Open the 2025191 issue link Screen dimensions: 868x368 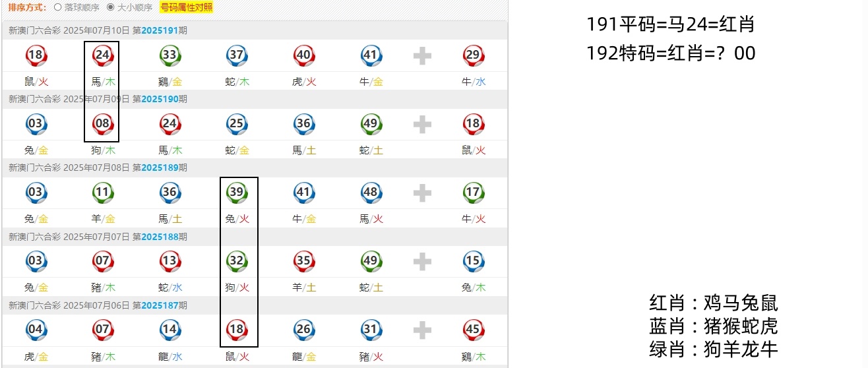[159, 30]
